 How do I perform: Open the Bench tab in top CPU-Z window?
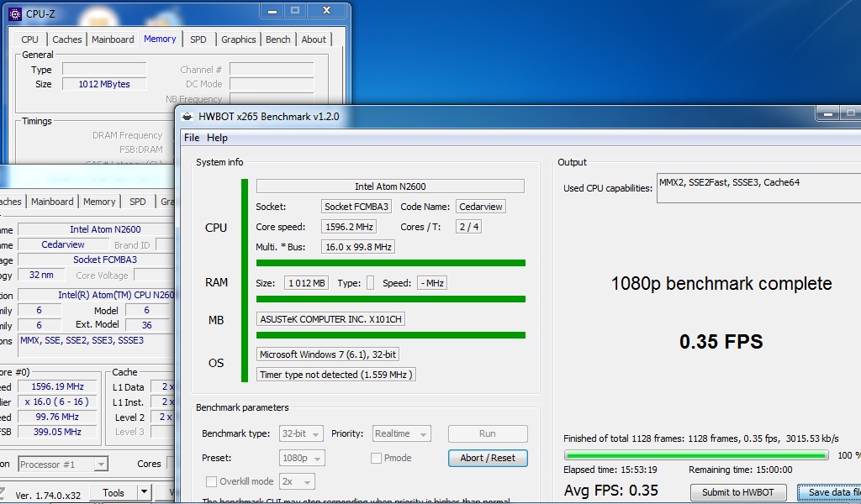pyautogui.click(x=277, y=39)
